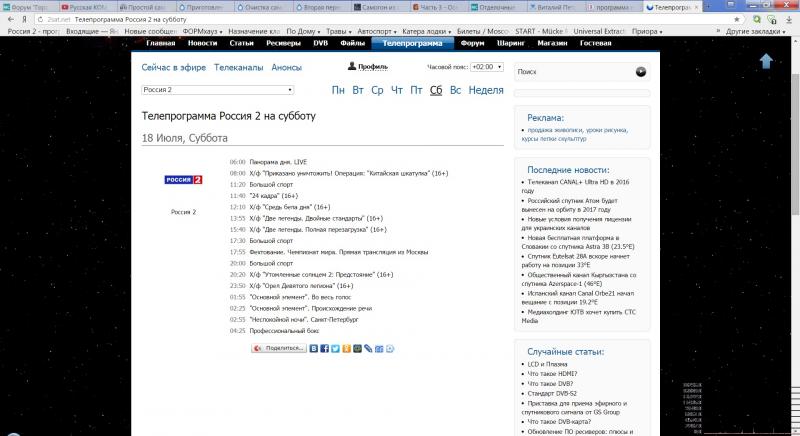
Task: Select Чт day link
Action: (x=397, y=90)
